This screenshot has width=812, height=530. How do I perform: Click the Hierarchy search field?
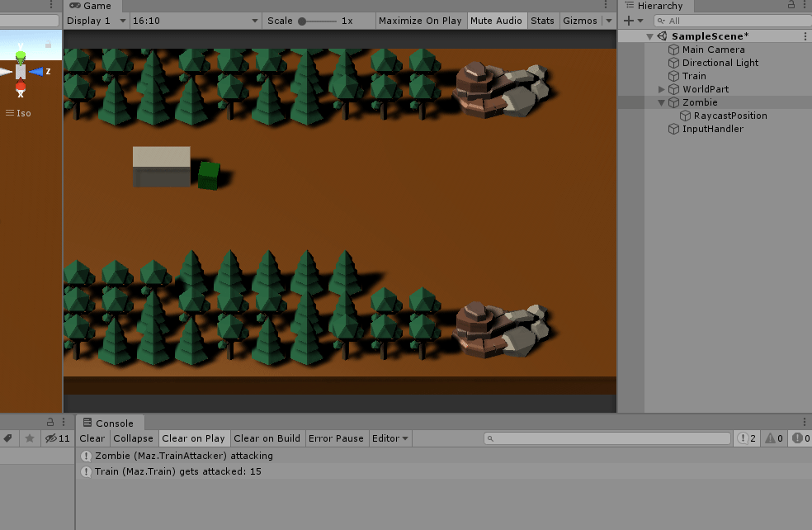click(x=726, y=21)
